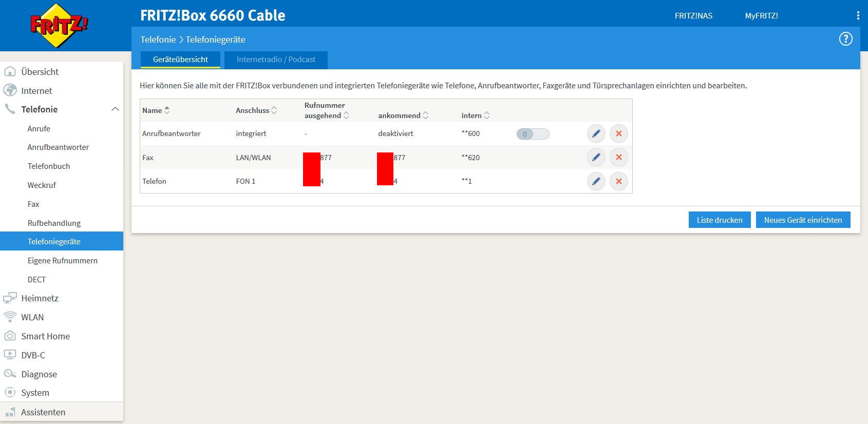Screen dimensions: 868x424
Task: Open Fax in the Telefonie submenu
Action: 33,204
